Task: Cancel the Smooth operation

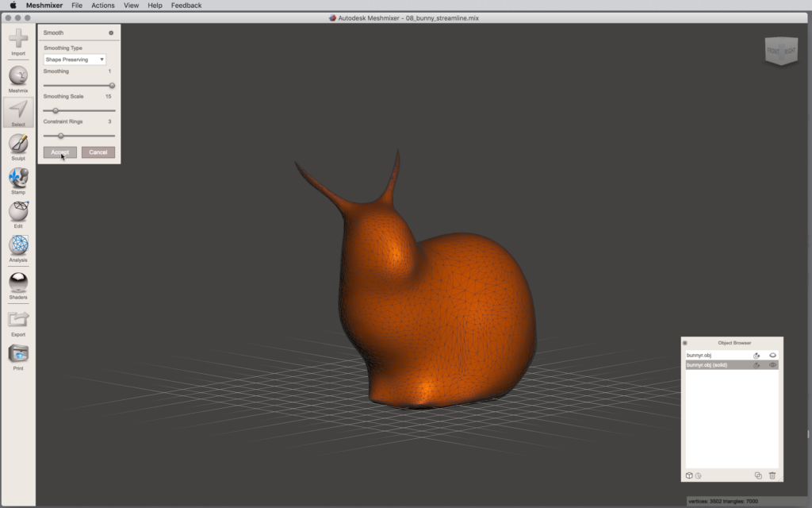Action: click(98, 152)
